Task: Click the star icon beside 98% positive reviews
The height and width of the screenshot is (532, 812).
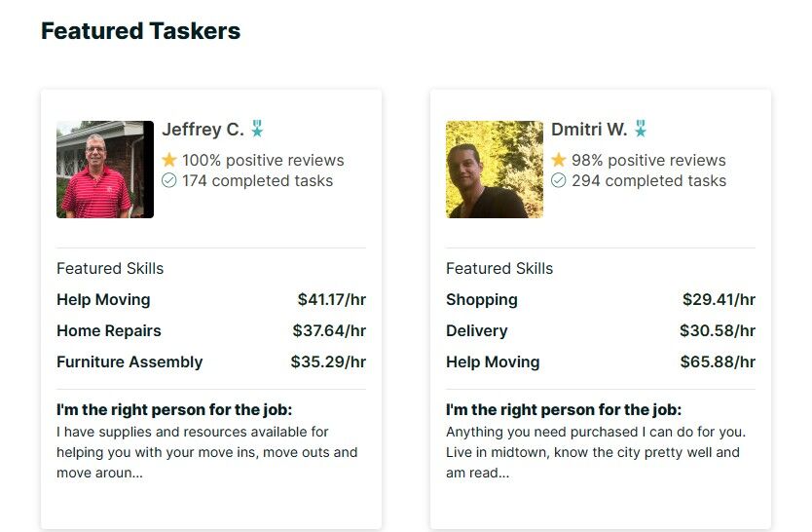Action: click(x=559, y=160)
